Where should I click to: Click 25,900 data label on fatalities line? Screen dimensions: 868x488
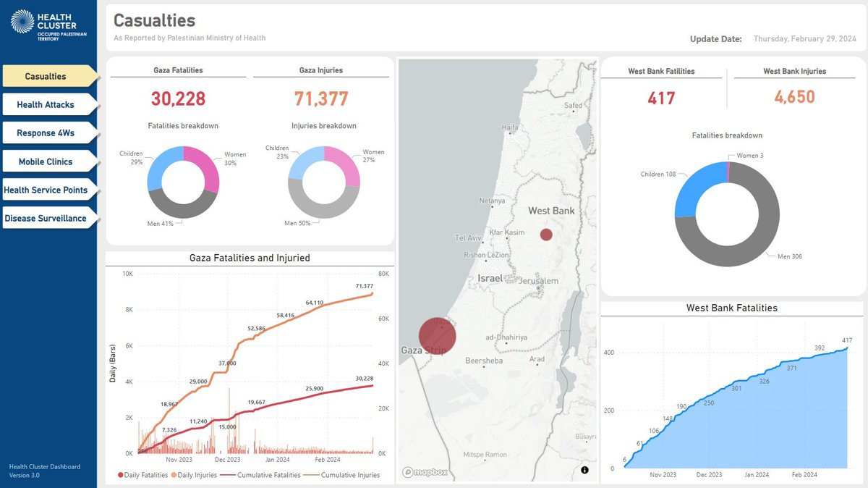coord(315,389)
